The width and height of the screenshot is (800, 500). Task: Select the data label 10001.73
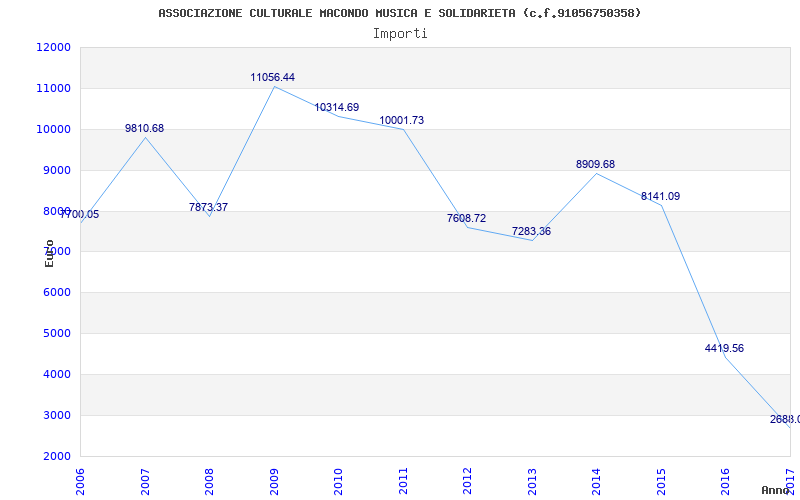[x=402, y=121]
